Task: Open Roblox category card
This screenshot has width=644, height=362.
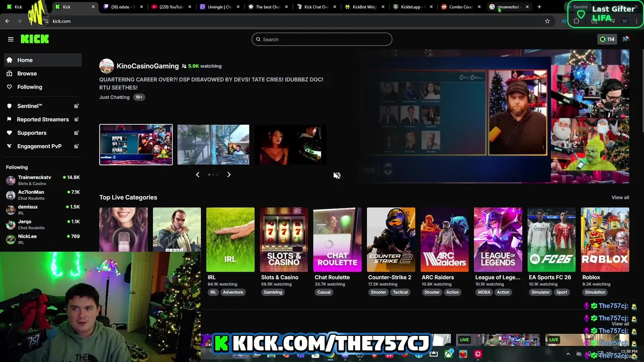Action: pyautogui.click(x=605, y=239)
